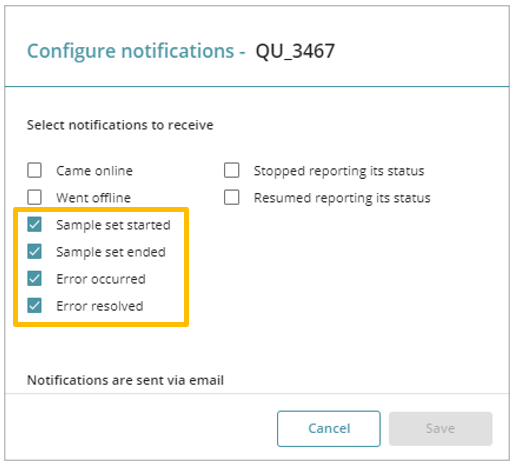Viewport: 515px width, 464px height.
Task: Uncheck the Error resolved checkbox square
Action: point(34,305)
